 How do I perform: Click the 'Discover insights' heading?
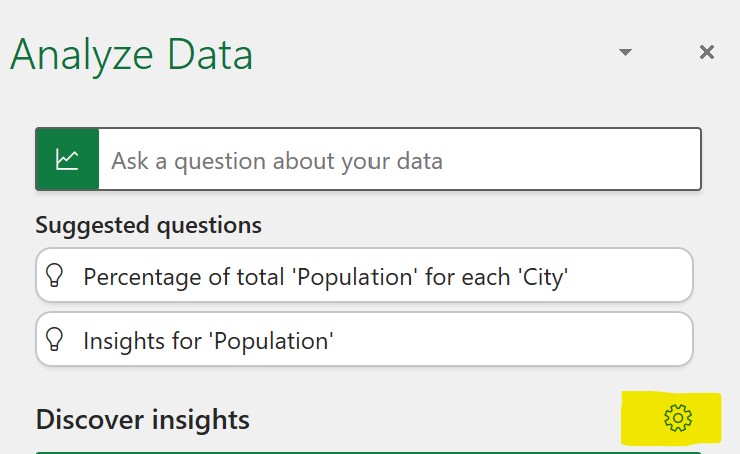142,419
